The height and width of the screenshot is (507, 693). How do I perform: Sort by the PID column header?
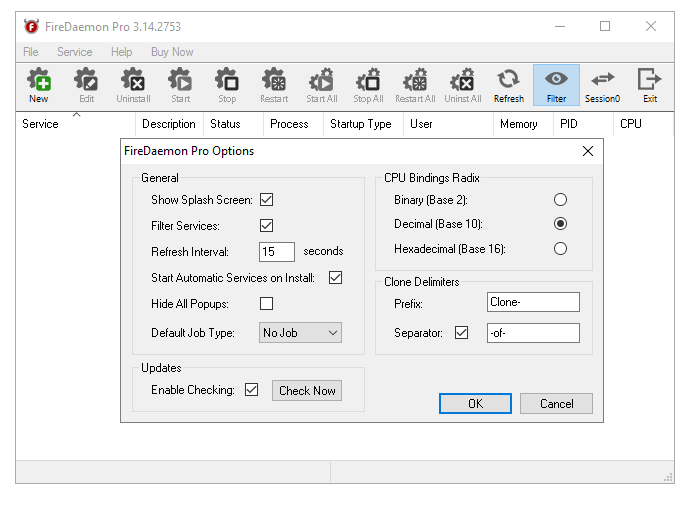click(584, 124)
